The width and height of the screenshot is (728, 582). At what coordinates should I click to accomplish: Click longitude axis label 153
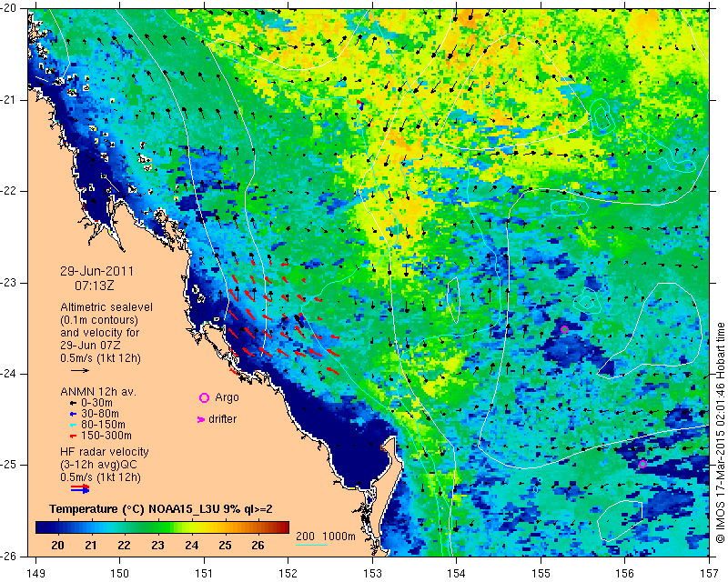[372, 573]
